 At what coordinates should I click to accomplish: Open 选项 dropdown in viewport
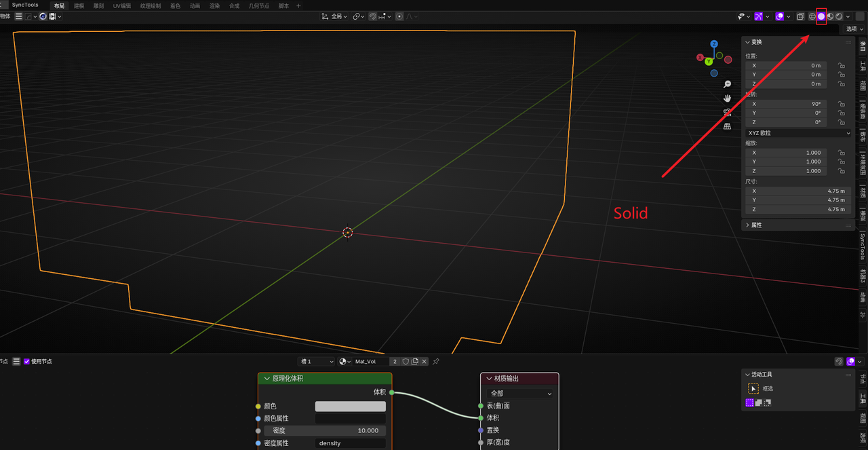pyautogui.click(x=854, y=29)
